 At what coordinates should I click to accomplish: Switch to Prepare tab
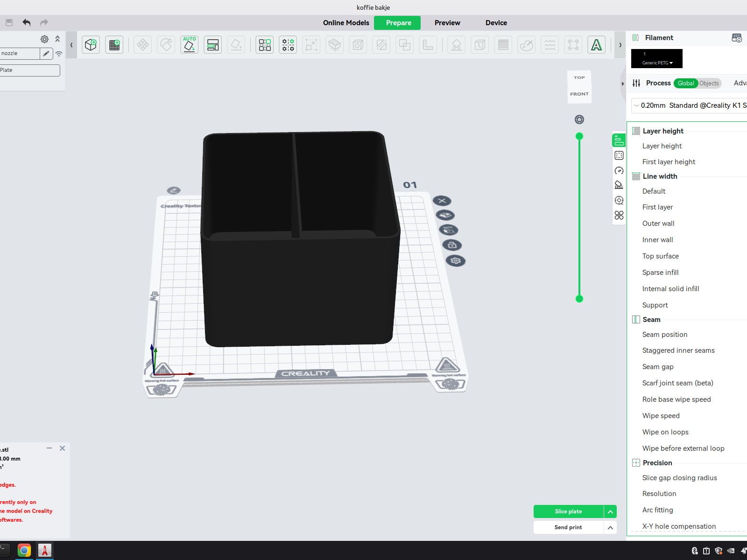point(397,23)
